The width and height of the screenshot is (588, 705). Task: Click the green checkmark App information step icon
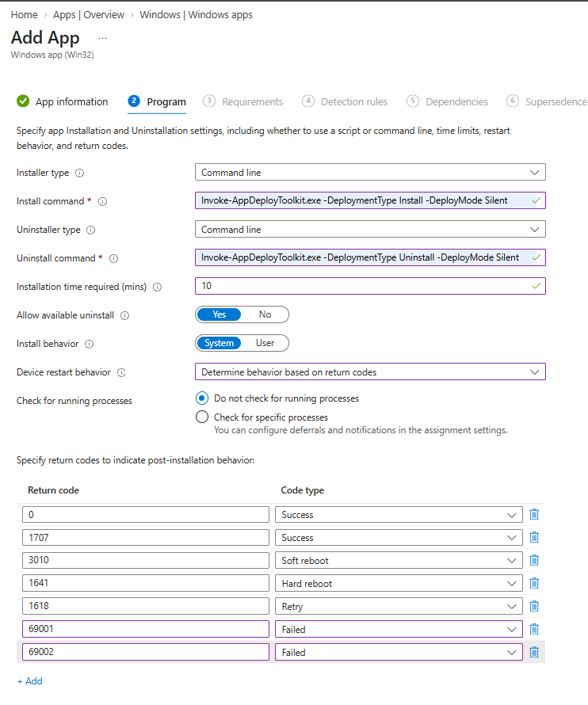[23, 101]
